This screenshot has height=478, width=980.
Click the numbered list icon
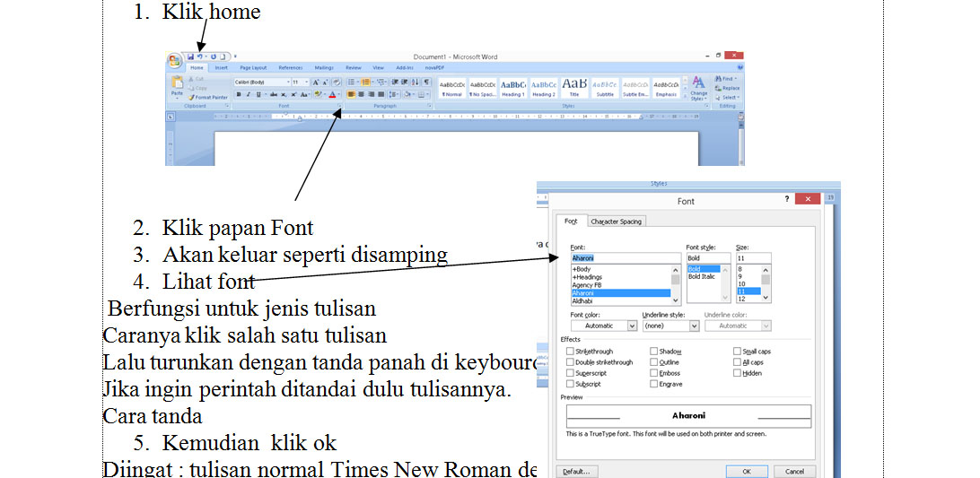(365, 83)
